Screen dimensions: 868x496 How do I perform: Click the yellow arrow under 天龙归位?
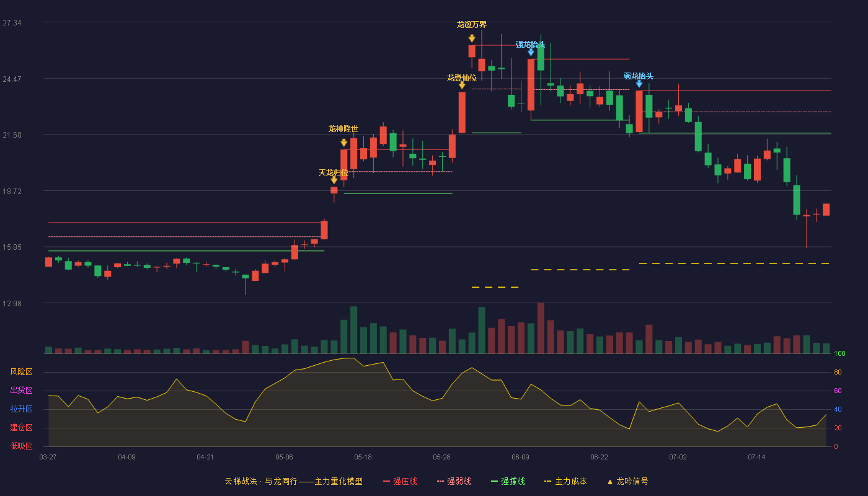click(334, 180)
